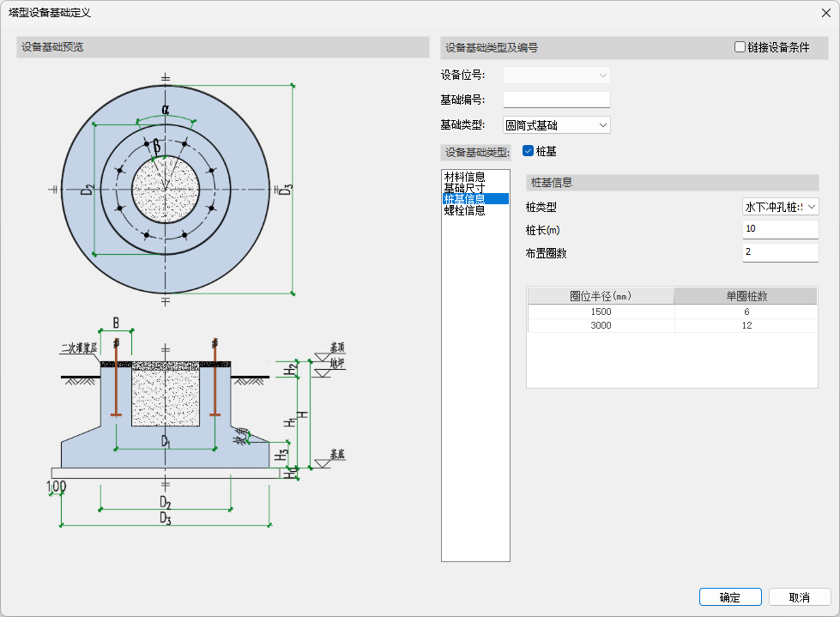
Task: Click the 确定 button
Action: [729, 597]
